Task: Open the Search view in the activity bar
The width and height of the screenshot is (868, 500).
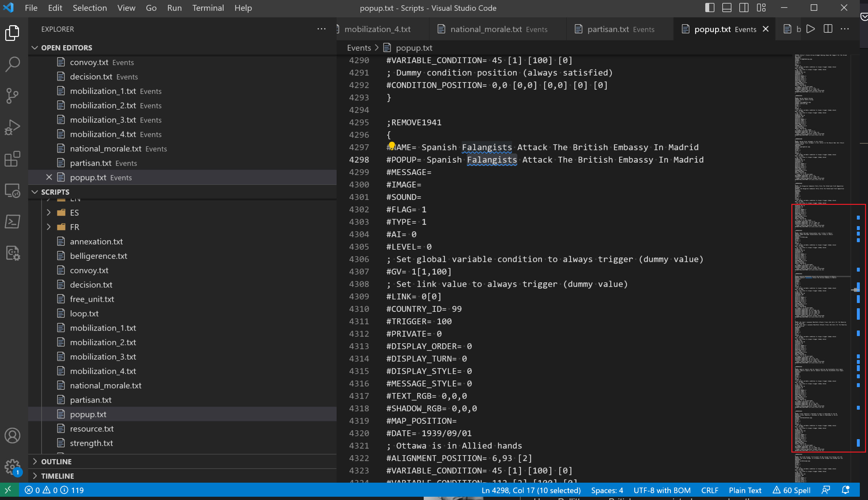Action: [13, 64]
